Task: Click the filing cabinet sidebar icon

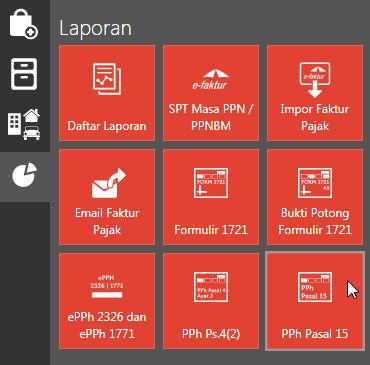Action: 24,74
